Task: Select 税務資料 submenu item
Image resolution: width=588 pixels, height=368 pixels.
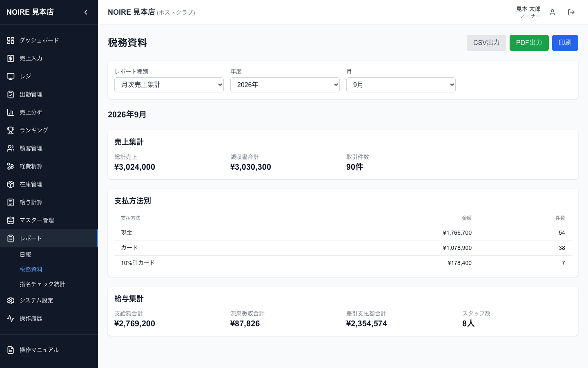Action: [31, 269]
